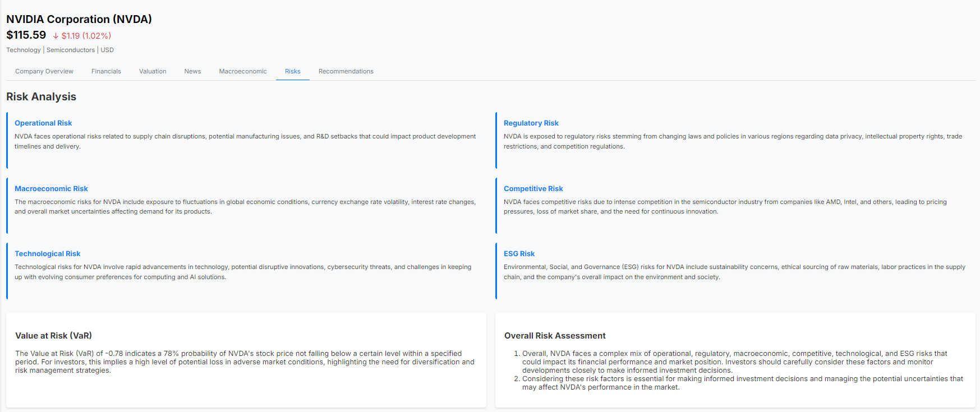Switch to the Financials tab

coord(106,71)
